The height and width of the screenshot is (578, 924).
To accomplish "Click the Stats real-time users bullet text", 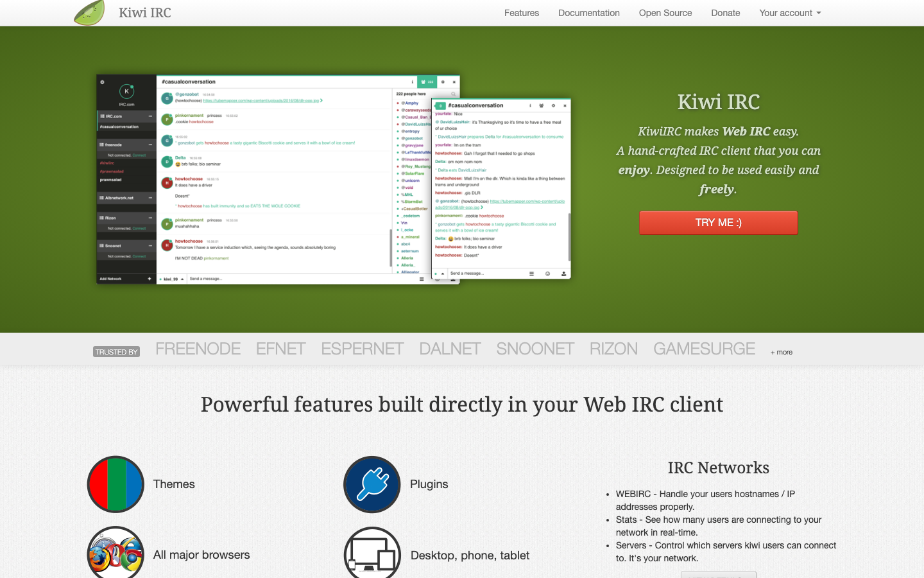I will pyautogui.click(x=719, y=526).
